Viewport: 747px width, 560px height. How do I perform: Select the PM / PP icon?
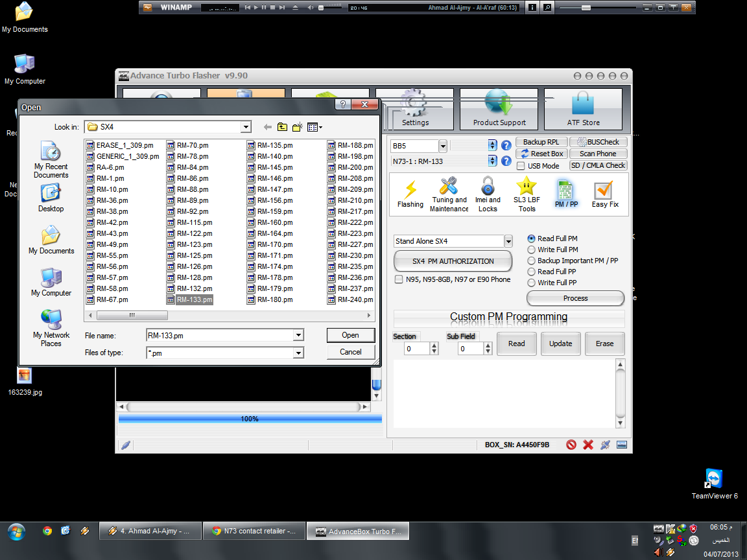click(x=566, y=194)
